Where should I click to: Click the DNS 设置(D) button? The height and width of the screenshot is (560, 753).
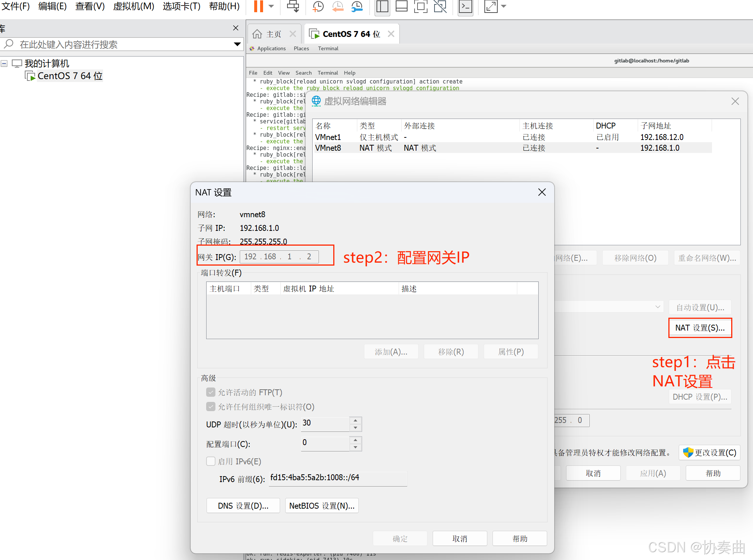click(243, 506)
